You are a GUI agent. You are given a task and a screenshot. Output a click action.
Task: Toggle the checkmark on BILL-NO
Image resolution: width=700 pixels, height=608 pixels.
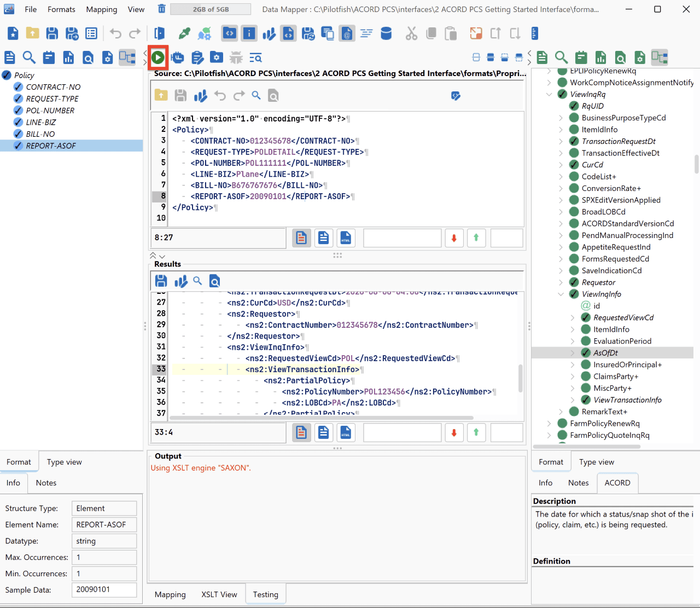click(x=18, y=134)
